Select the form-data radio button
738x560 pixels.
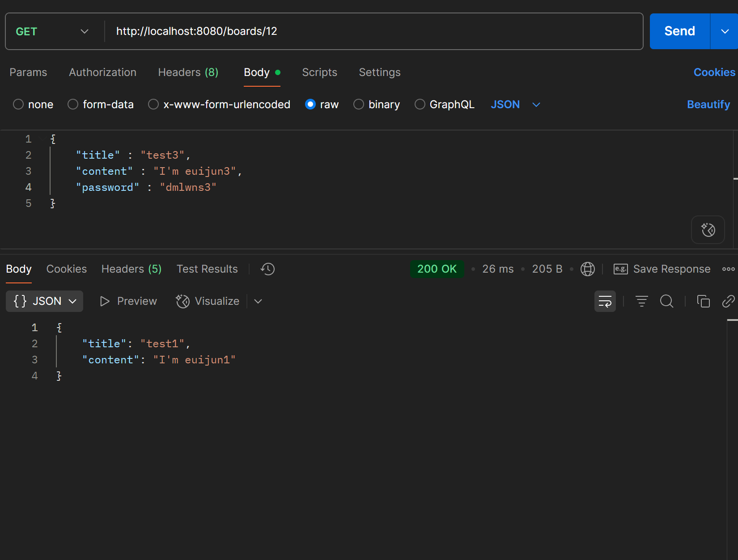(73, 105)
